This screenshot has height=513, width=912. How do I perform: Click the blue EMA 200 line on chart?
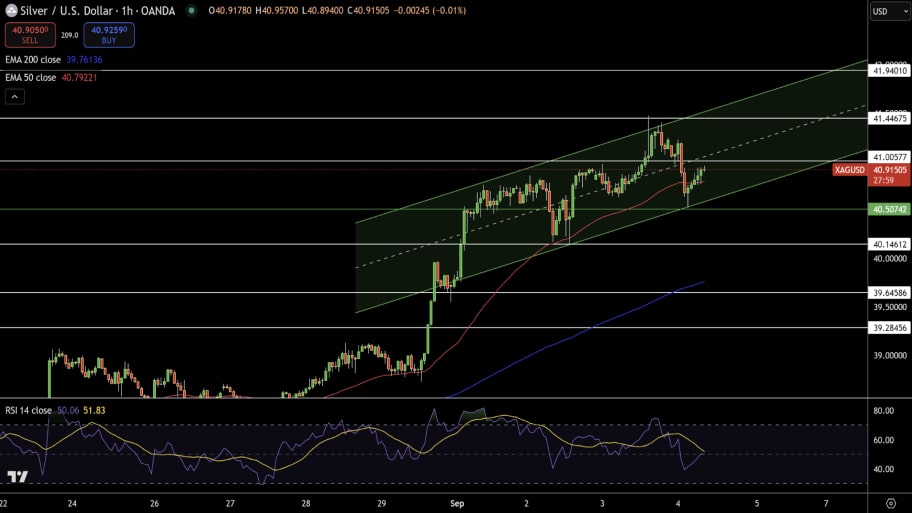600,316
